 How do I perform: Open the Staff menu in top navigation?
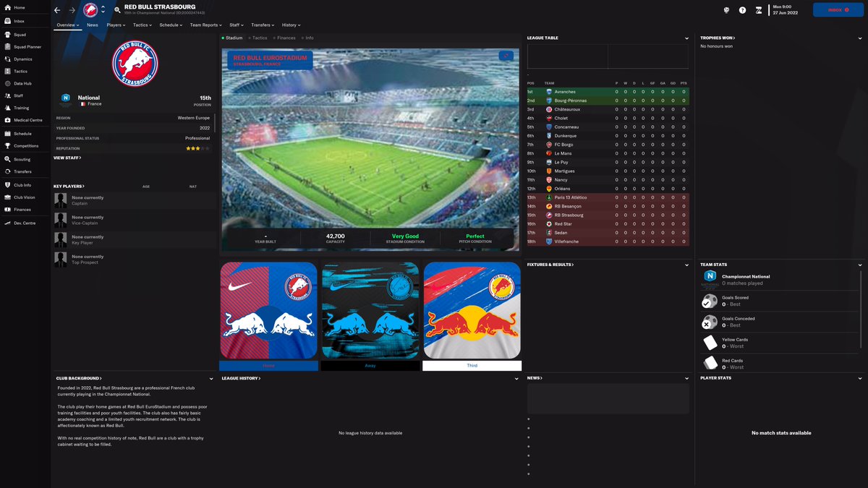point(237,25)
